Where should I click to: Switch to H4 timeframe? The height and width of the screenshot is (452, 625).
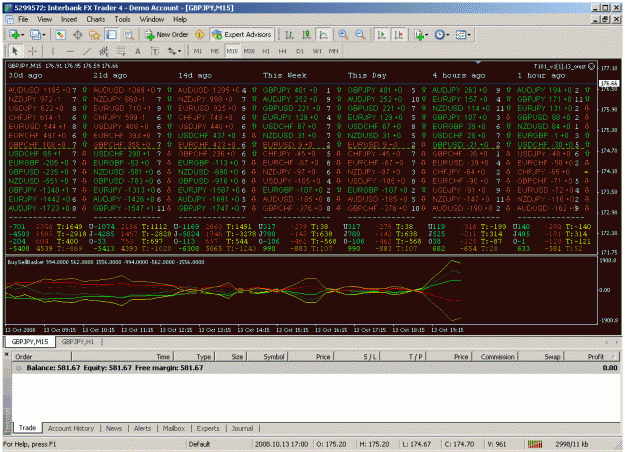click(283, 51)
